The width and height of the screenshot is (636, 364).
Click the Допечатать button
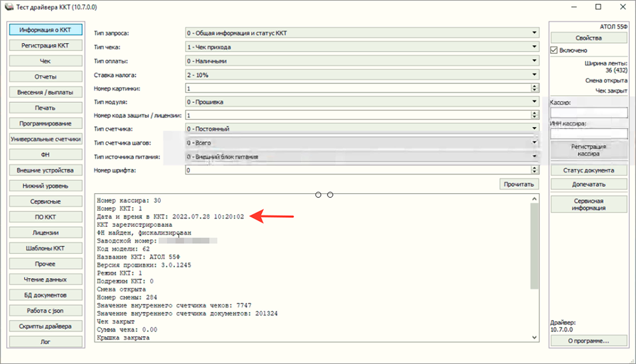(588, 184)
